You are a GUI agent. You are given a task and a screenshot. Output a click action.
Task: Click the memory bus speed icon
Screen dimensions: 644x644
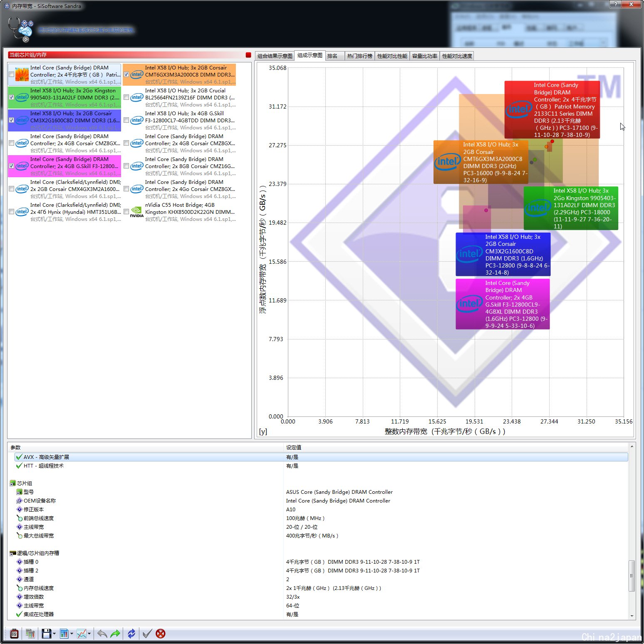point(19,588)
